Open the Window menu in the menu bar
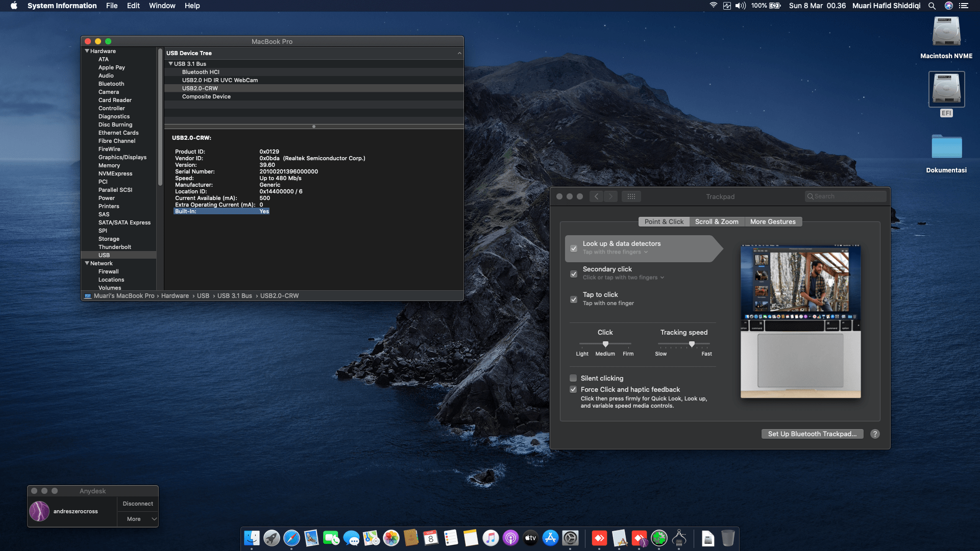Viewport: 980px width, 551px height. (x=162, y=6)
